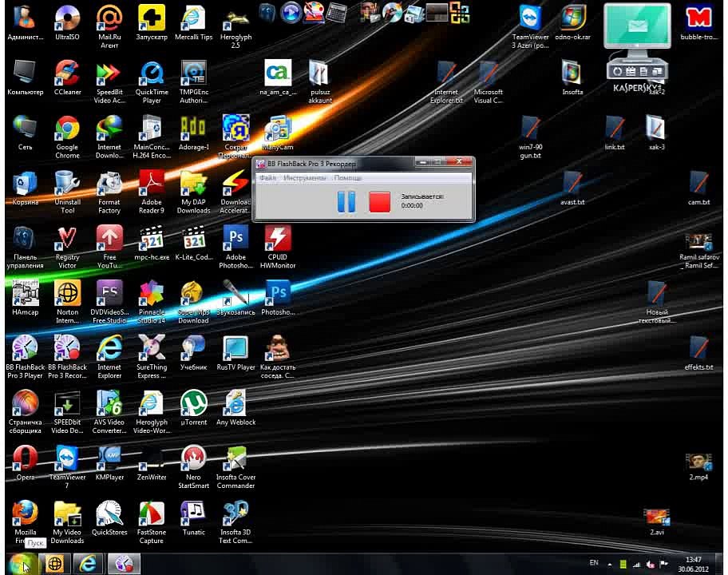728x575 pixels.
Task: Select the CCleaner desktop shortcut
Action: 67,77
